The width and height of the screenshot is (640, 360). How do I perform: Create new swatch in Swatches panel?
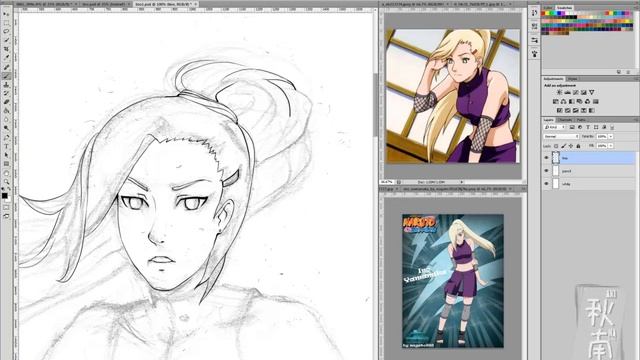(619, 72)
